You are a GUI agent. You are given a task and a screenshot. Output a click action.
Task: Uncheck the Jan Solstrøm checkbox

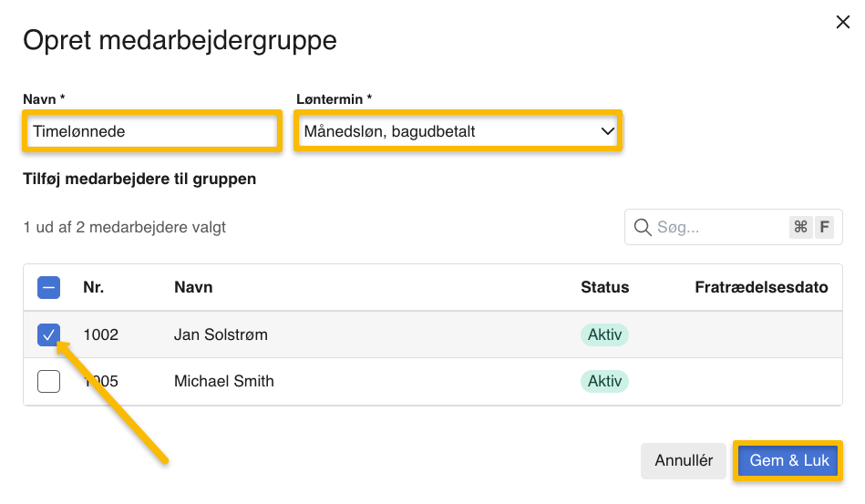point(49,334)
